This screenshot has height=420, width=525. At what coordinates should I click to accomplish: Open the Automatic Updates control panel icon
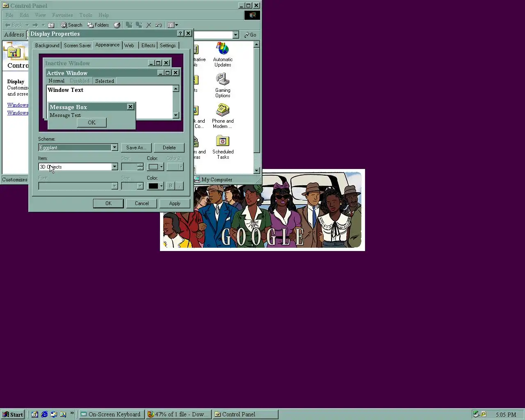(223, 55)
